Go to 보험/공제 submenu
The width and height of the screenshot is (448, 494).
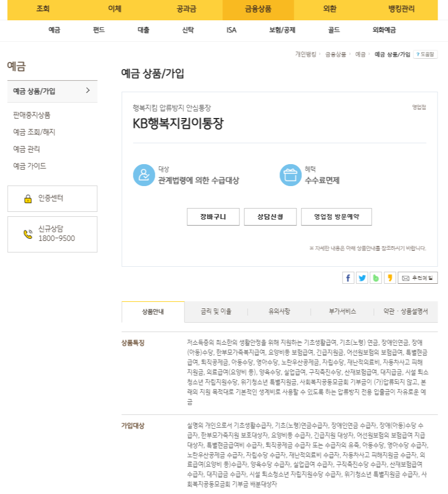tap(282, 30)
